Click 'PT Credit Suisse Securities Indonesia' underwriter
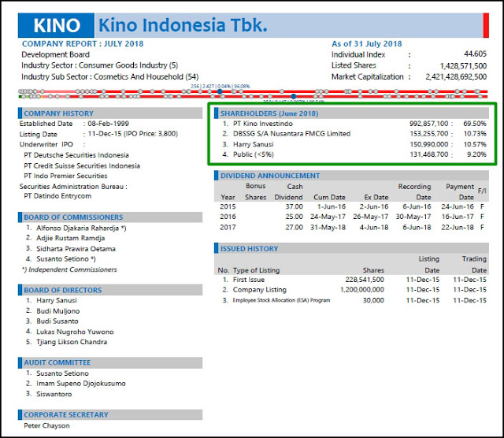 [x=82, y=165]
